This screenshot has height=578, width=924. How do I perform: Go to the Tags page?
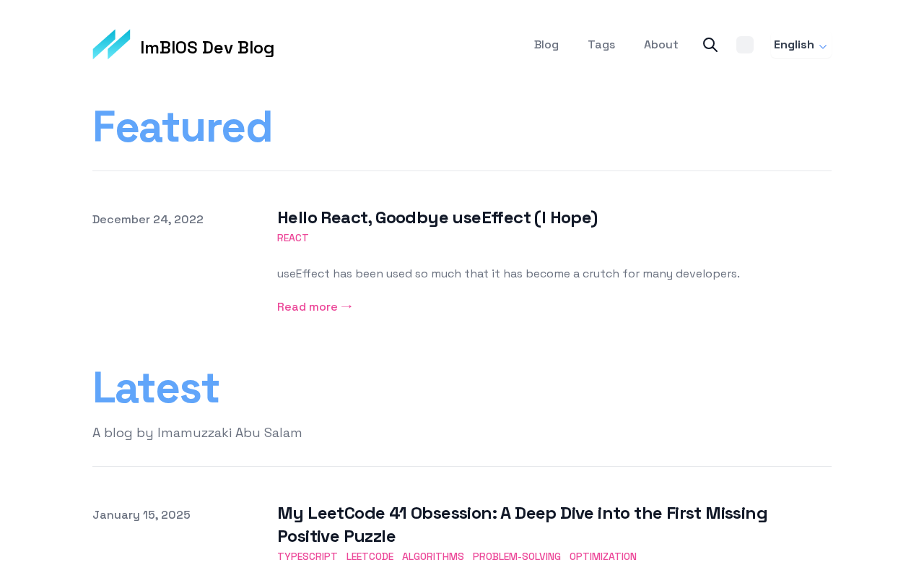(601, 45)
